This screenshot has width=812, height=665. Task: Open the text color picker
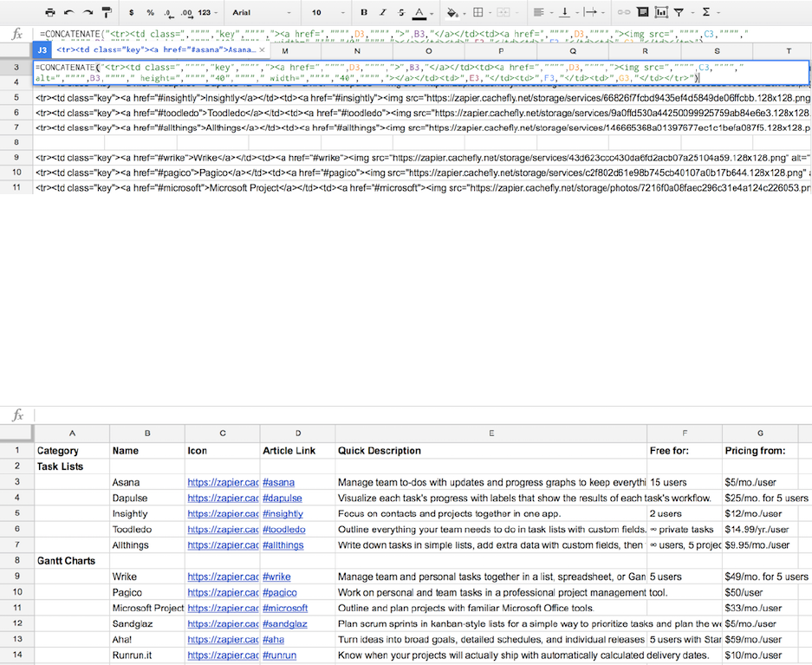[x=423, y=13]
